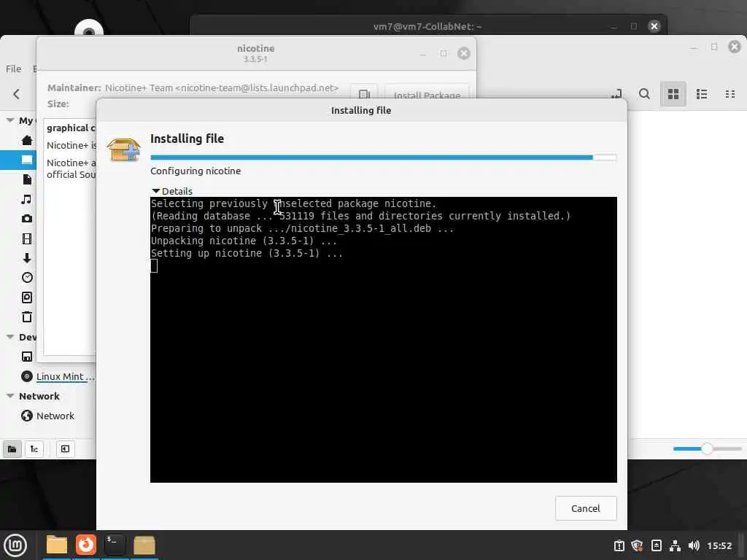The width and height of the screenshot is (747, 560).
Task: Collapse the Devices sidebar section
Action: coord(10,337)
